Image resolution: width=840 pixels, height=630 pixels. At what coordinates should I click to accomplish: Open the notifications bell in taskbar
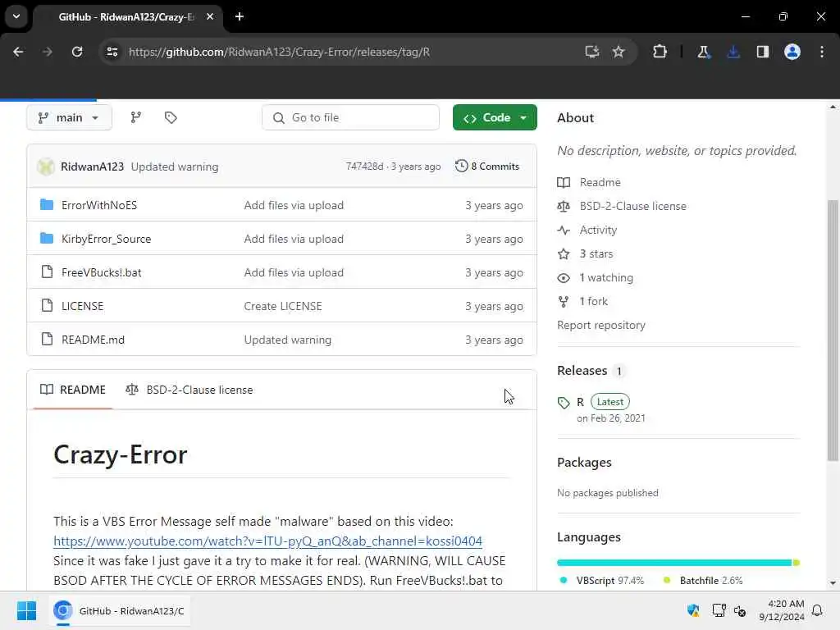(x=818, y=610)
